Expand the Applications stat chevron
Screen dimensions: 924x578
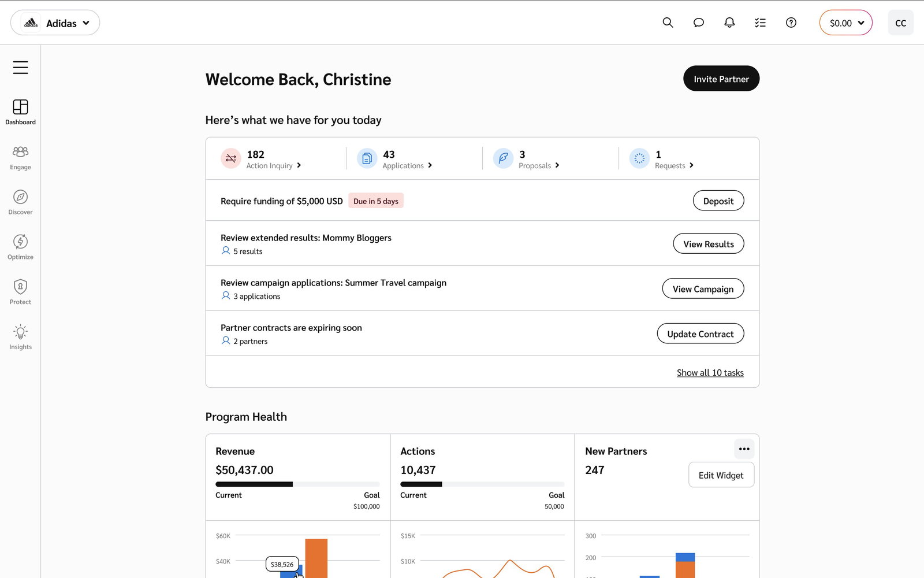430,165
